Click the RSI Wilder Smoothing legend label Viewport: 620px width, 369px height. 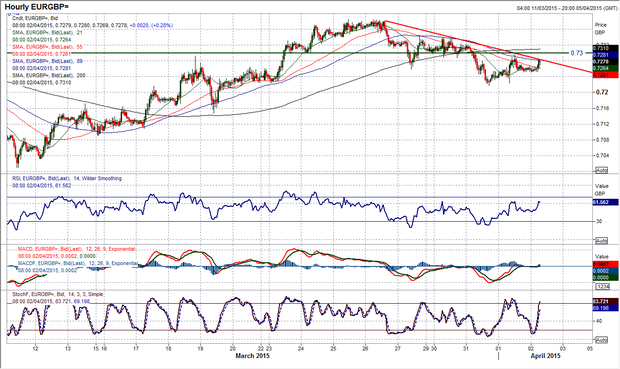(67, 178)
